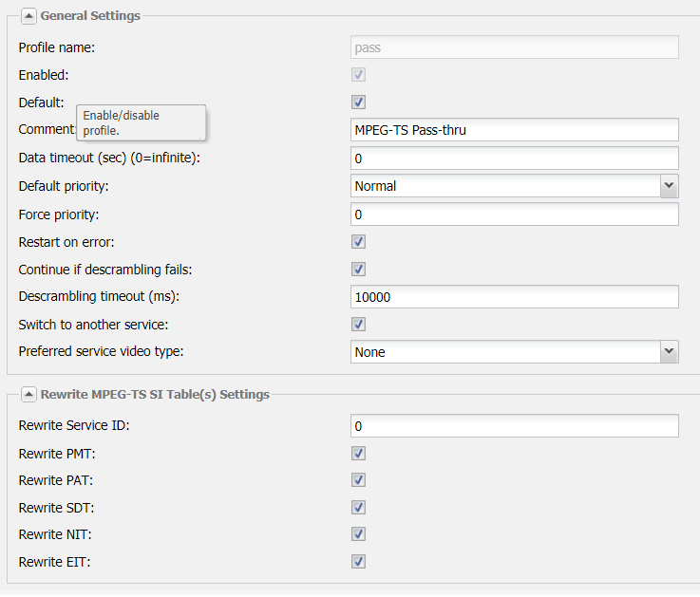The width and height of the screenshot is (700, 597).
Task: Click the Comment text field
Action: pos(514,130)
